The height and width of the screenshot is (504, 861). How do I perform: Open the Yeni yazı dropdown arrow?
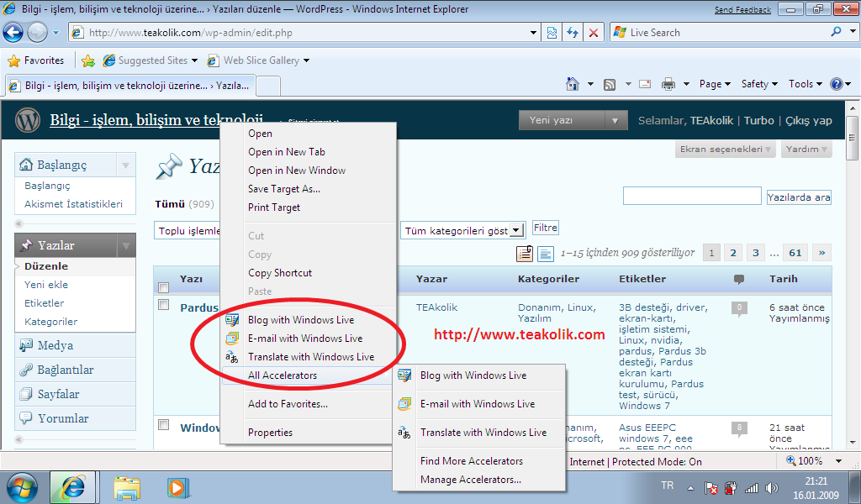(x=615, y=121)
